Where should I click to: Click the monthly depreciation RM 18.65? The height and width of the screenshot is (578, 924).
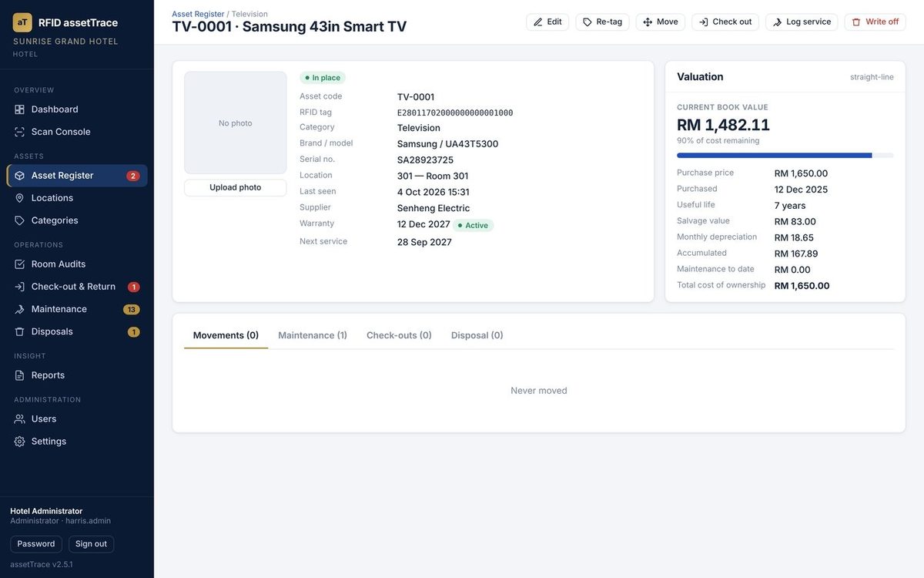(x=794, y=238)
